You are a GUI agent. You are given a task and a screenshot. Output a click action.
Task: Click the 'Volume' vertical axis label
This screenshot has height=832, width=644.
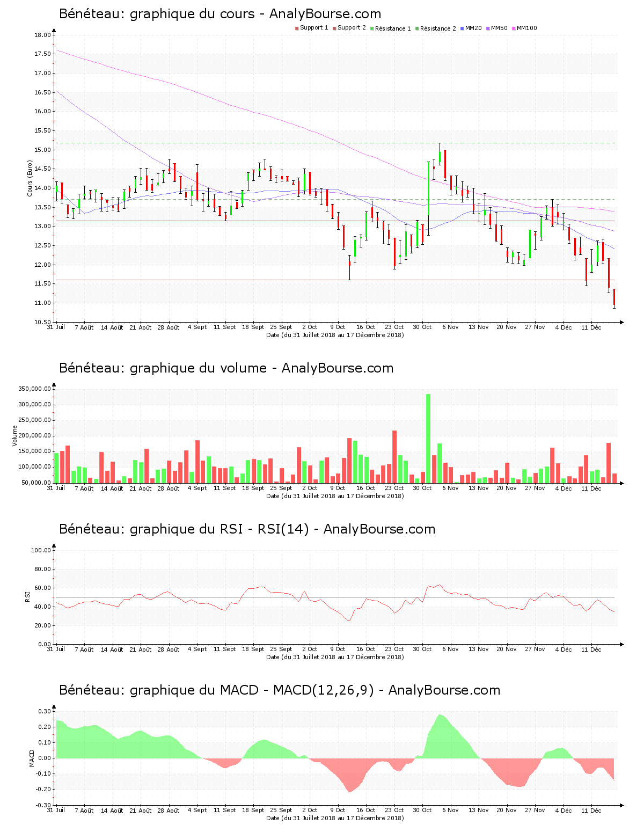point(15,436)
